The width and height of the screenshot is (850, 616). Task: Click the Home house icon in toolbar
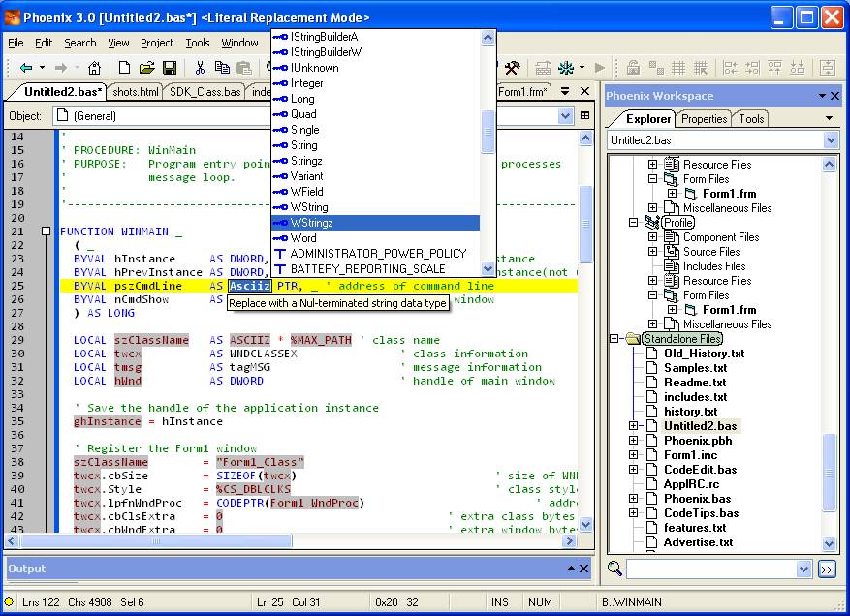click(94, 68)
